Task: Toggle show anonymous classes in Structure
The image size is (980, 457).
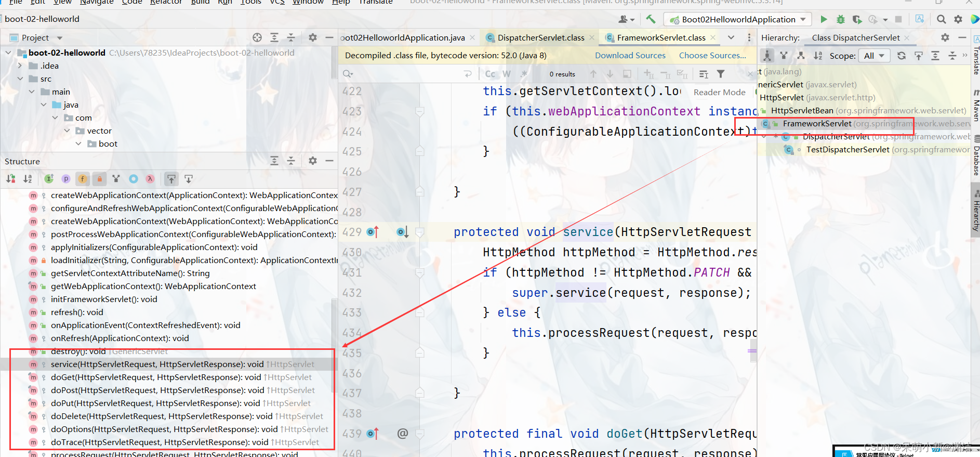Action: point(134,179)
